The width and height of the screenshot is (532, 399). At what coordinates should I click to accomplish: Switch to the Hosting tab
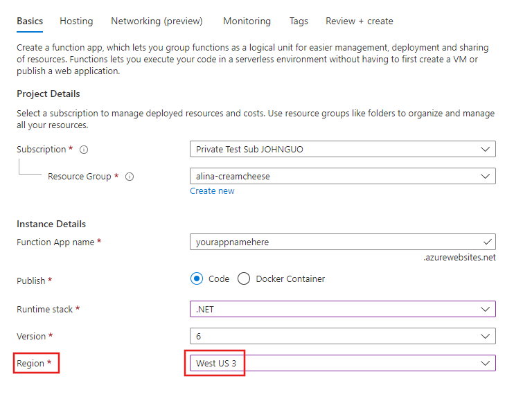76,21
